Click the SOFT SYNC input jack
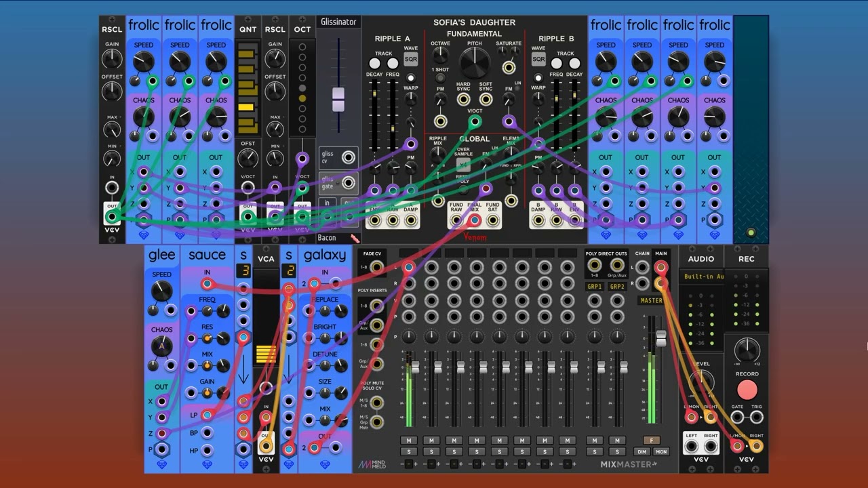This screenshot has width=868, height=488. pos(486,100)
